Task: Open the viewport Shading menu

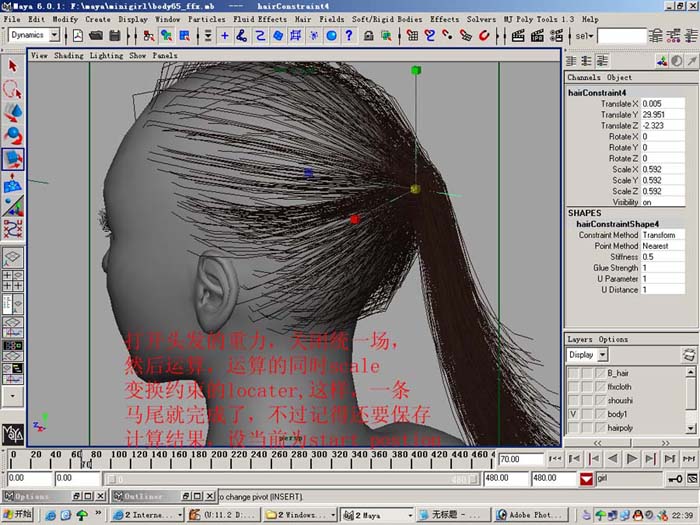Action: [69, 55]
